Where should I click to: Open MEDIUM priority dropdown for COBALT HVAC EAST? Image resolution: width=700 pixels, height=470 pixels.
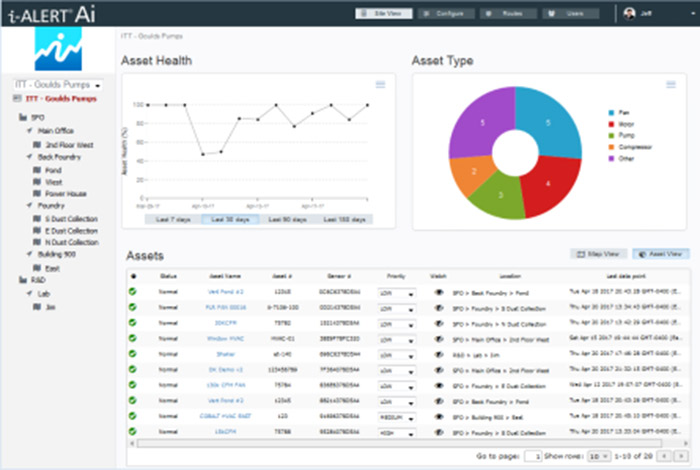point(396,418)
